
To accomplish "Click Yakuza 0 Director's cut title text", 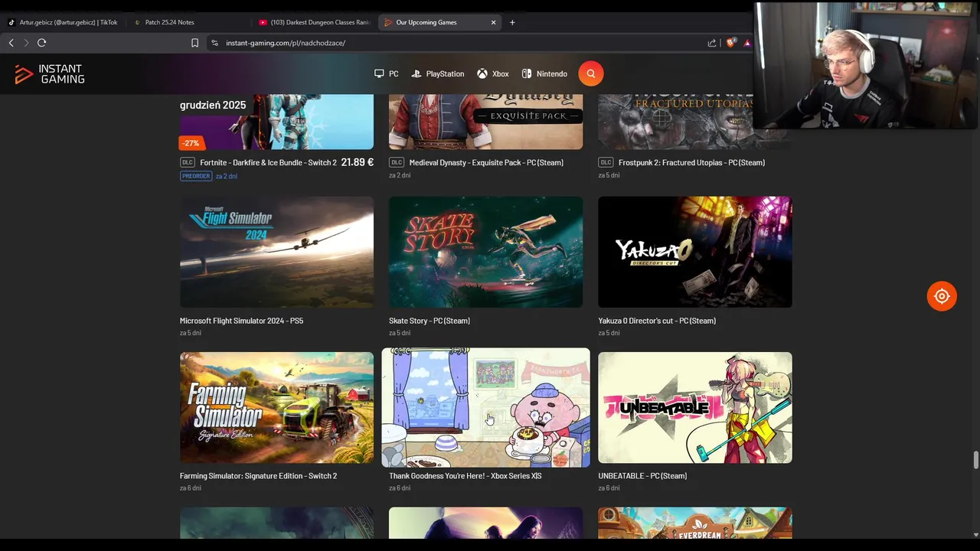I will 657,321.
